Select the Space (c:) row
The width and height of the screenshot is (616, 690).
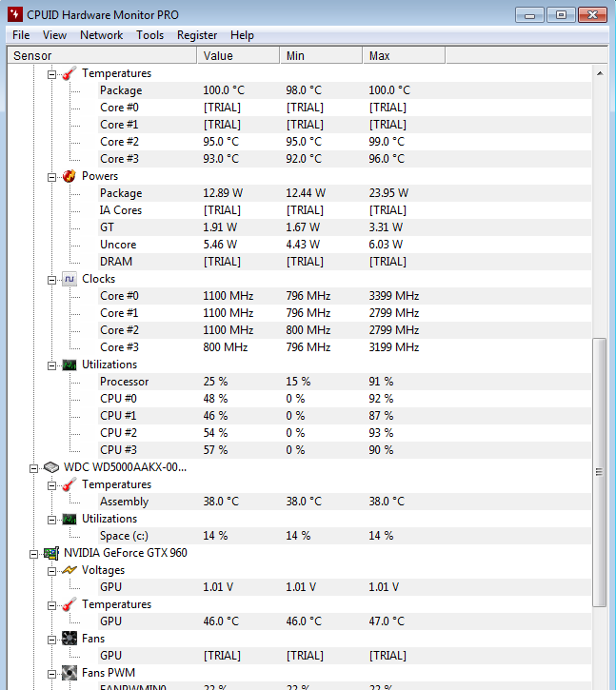point(344,536)
